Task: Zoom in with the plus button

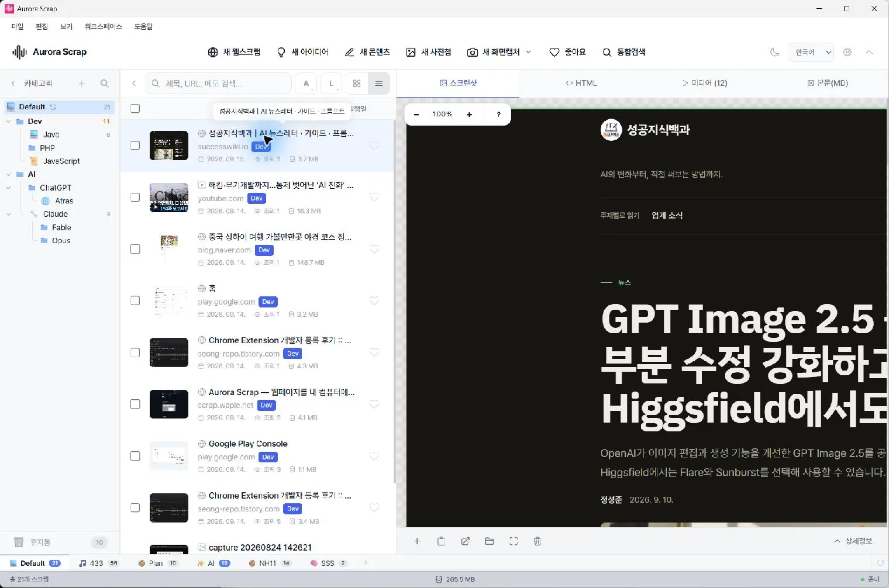Action: click(469, 115)
